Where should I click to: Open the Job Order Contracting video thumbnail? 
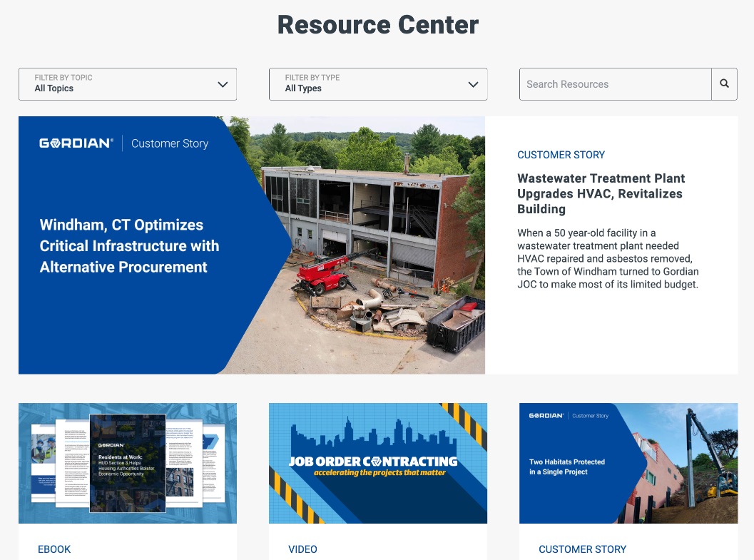click(378, 464)
